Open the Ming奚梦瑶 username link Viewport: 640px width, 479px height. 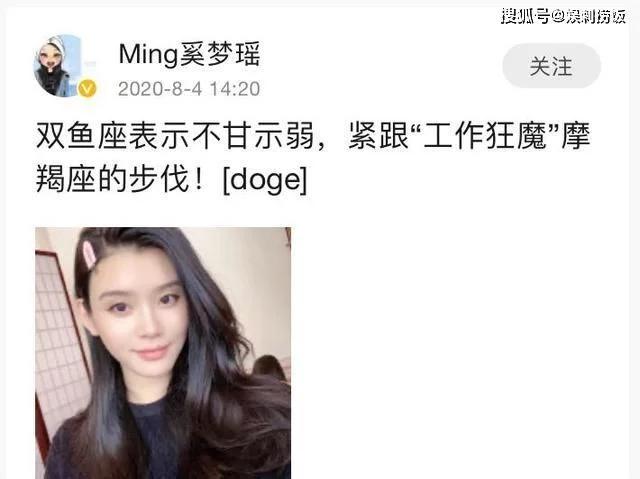coord(189,54)
